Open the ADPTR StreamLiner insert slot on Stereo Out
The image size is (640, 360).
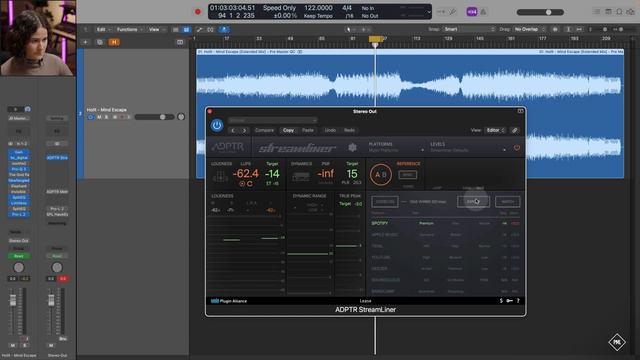57,158
